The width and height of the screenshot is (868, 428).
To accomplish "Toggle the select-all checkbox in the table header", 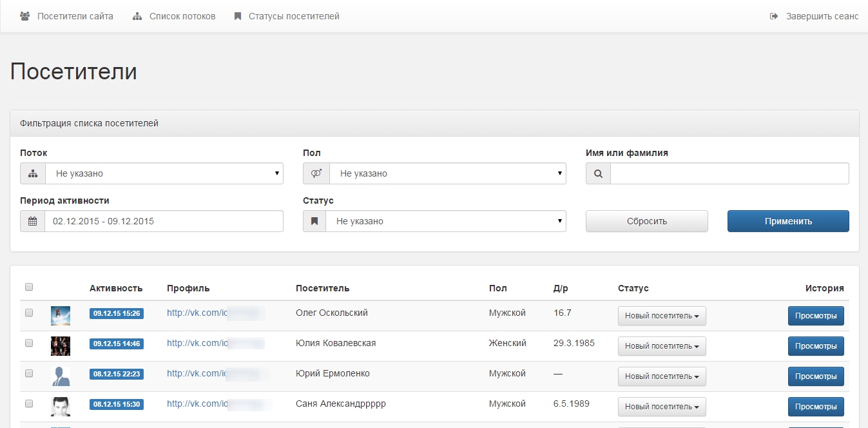I will click(x=29, y=287).
